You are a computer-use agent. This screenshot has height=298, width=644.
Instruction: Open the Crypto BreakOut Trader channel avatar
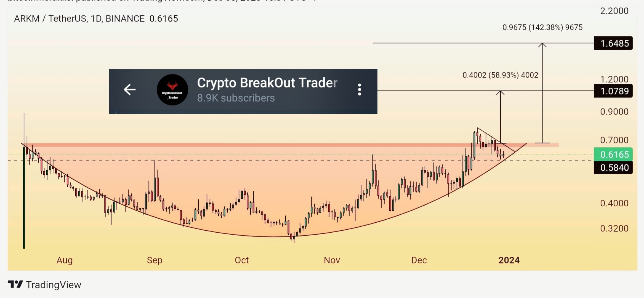pyautogui.click(x=172, y=89)
